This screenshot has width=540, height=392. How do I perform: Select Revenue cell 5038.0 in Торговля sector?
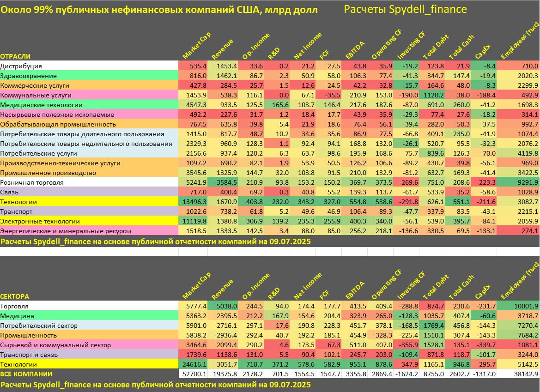pos(223,306)
